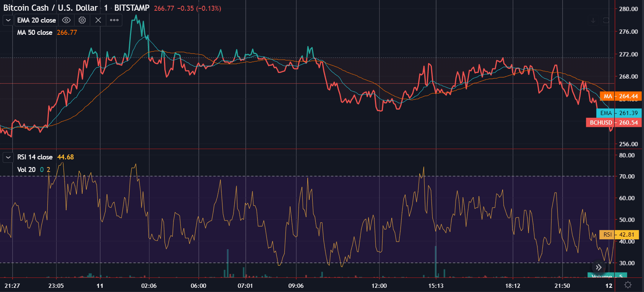
Task: Open EMA 20 indicator settings gear
Action: (x=82, y=20)
